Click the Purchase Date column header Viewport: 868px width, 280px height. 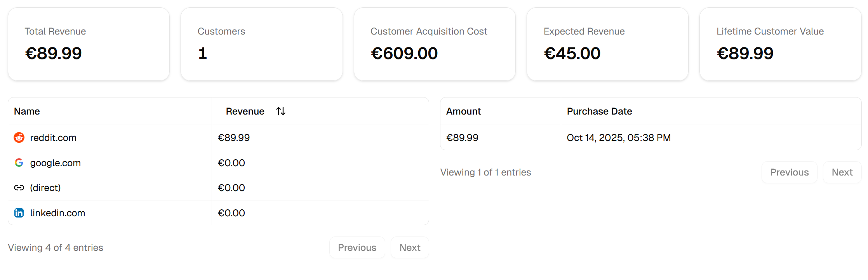point(599,111)
